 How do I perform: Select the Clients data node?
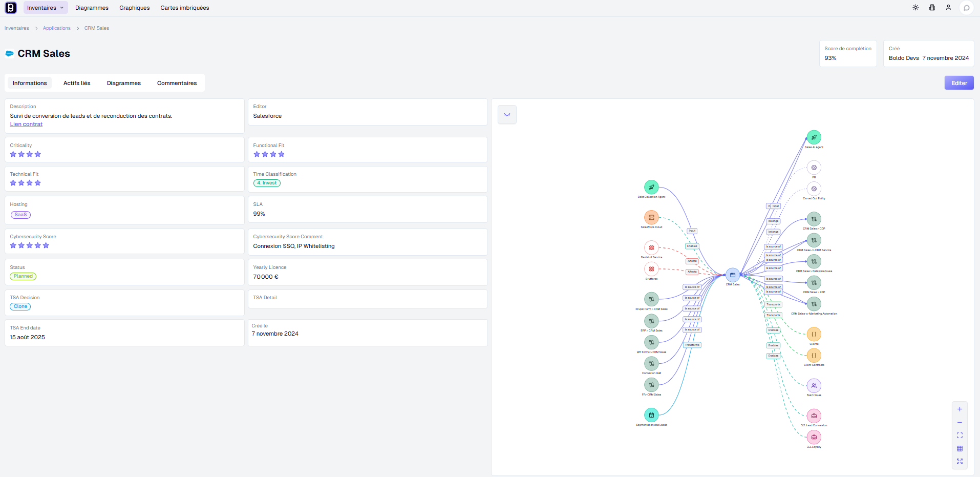pos(814,334)
